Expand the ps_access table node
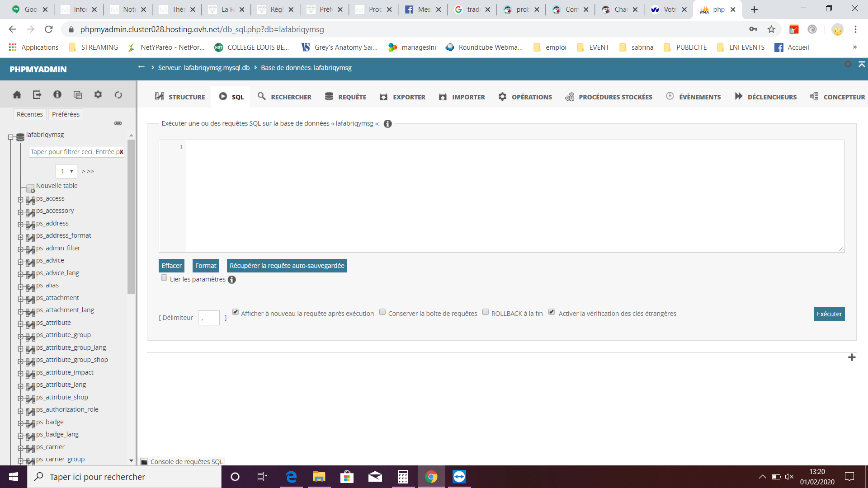Screen dimensions: 868x488 (x=20, y=200)
